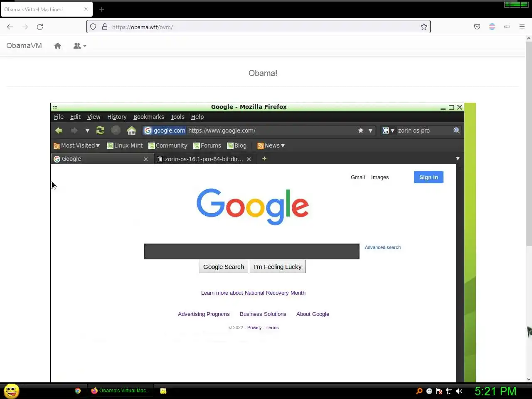Click the Chrome icon on taskbar
The width and height of the screenshot is (532, 399).
click(x=78, y=391)
